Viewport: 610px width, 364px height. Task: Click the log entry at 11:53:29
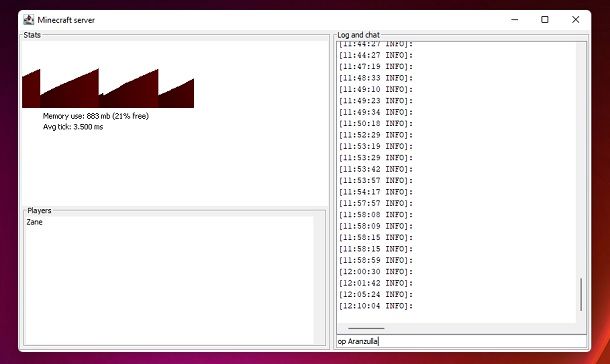376,158
